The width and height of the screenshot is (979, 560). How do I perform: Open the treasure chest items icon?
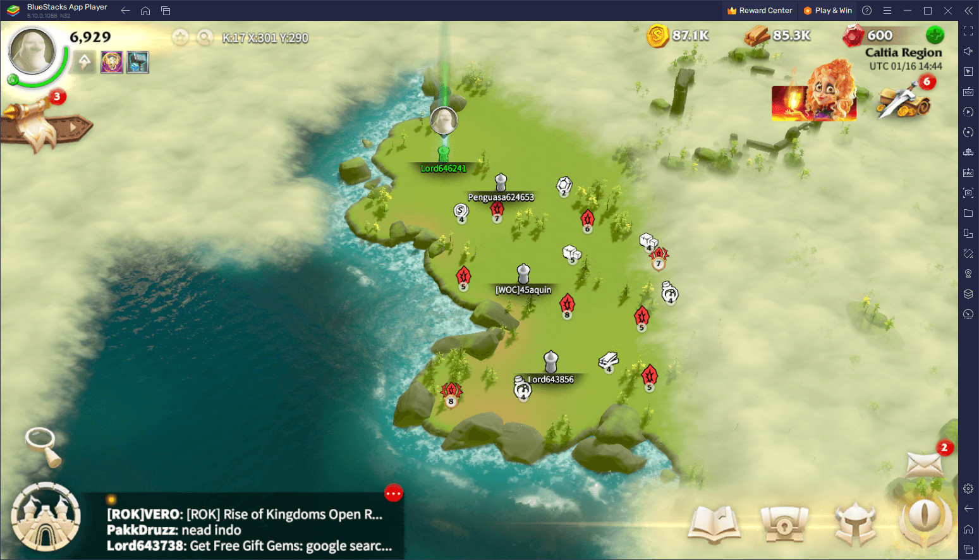[x=784, y=525]
